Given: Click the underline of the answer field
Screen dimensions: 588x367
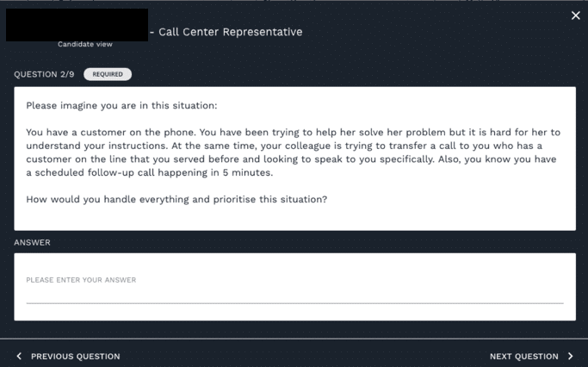Looking at the screenshot, I should pyautogui.click(x=294, y=303).
